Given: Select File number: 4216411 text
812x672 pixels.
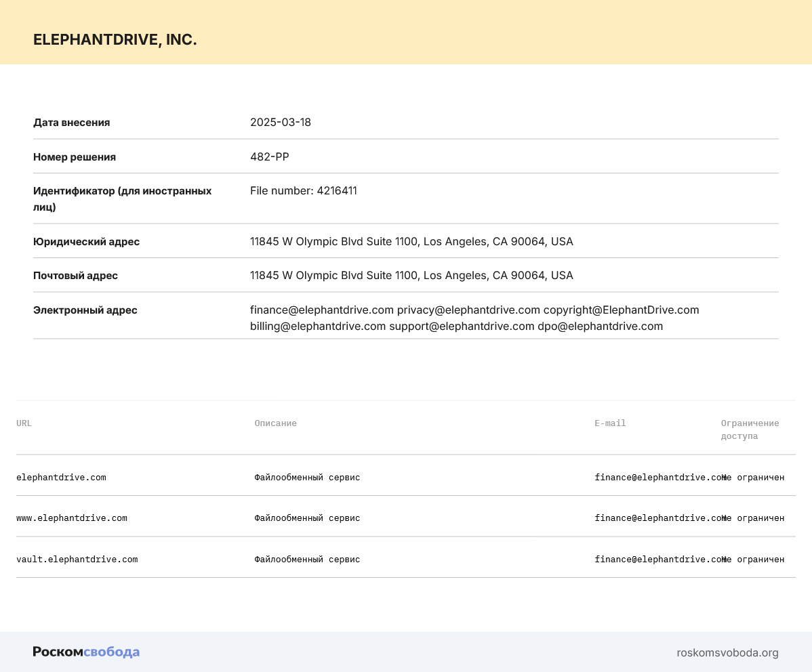Looking at the screenshot, I should (304, 190).
